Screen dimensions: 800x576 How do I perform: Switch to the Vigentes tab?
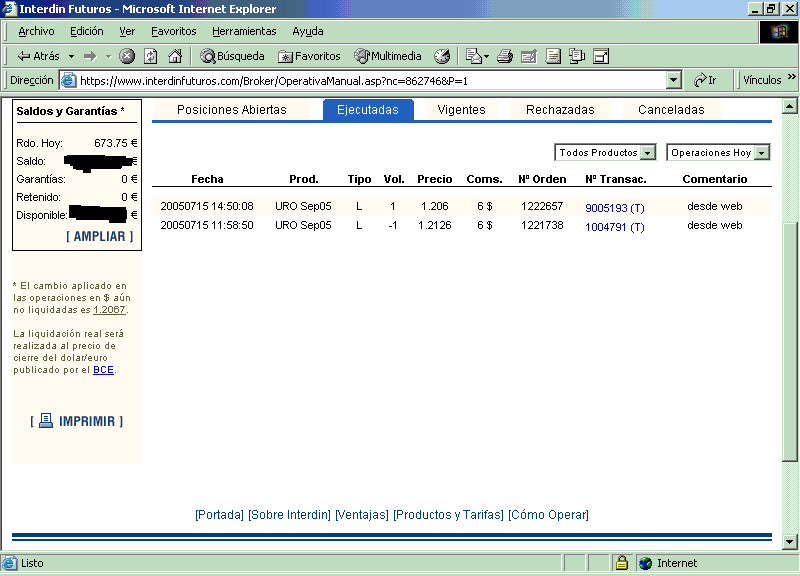461,110
